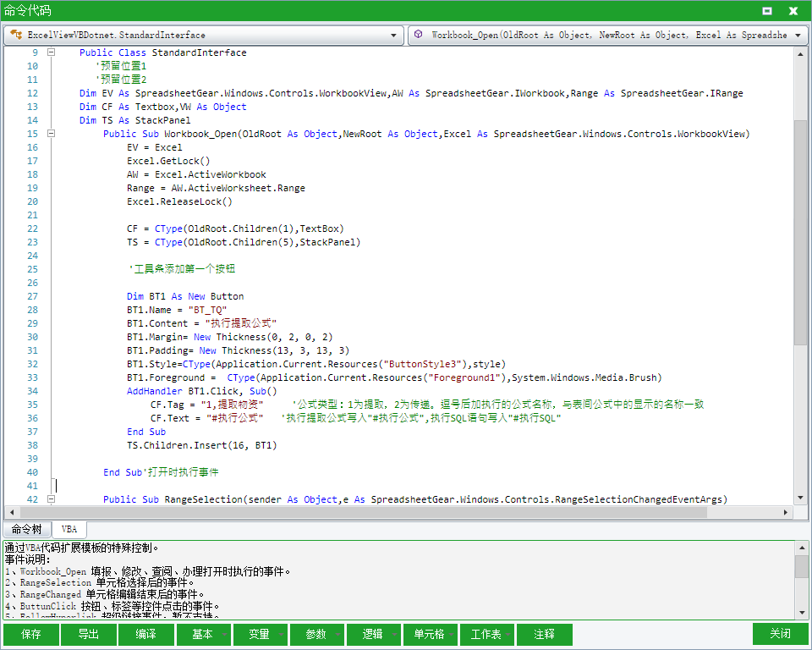The image size is (812, 650).
Task: Click the line BT1.Name = "BT_TQ"
Action: pos(177,310)
